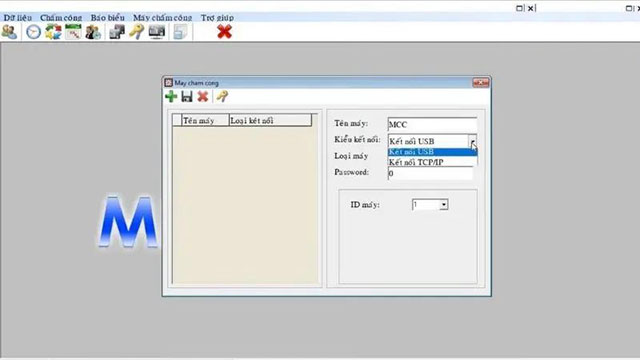Close the Máy chấm công dialog
The image size is (640, 360).
(480, 82)
